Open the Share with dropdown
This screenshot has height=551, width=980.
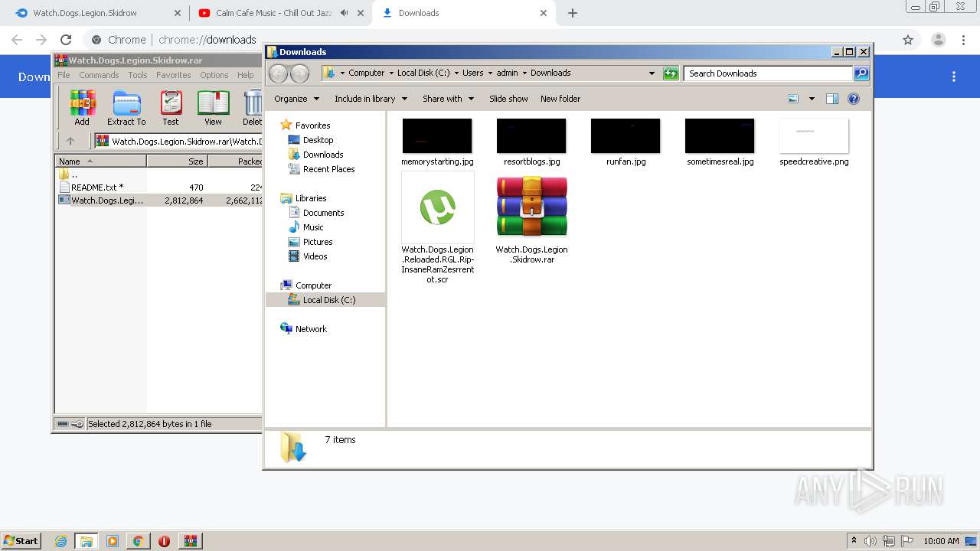pyautogui.click(x=449, y=99)
